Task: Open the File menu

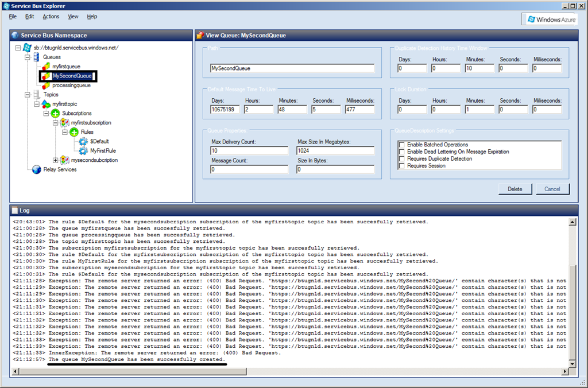Action: tap(13, 17)
